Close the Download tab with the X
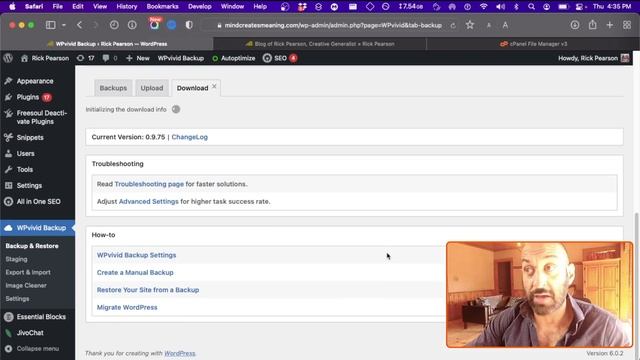The height and width of the screenshot is (360, 640). (x=214, y=86)
